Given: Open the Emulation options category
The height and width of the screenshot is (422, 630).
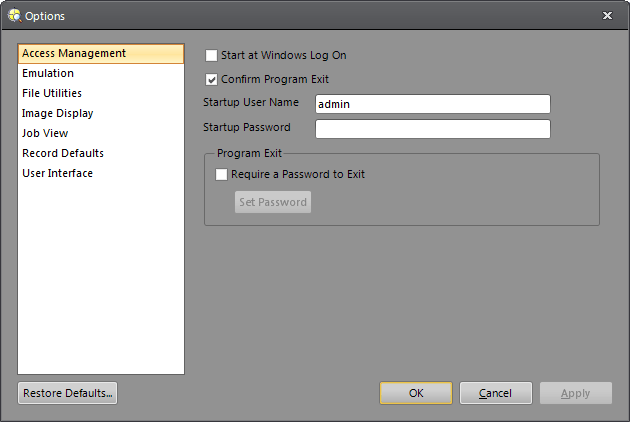Looking at the screenshot, I should [48, 73].
